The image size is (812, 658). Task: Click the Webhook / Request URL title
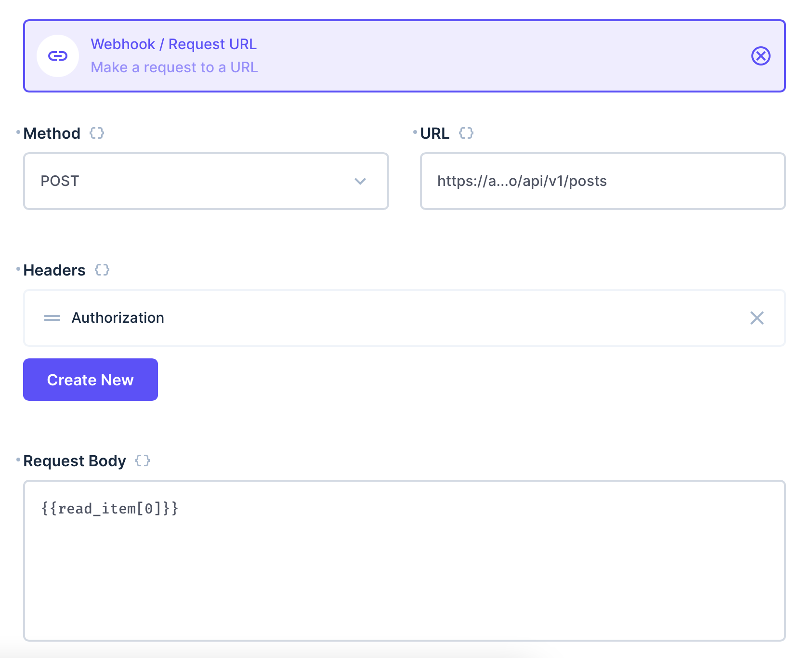173,44
